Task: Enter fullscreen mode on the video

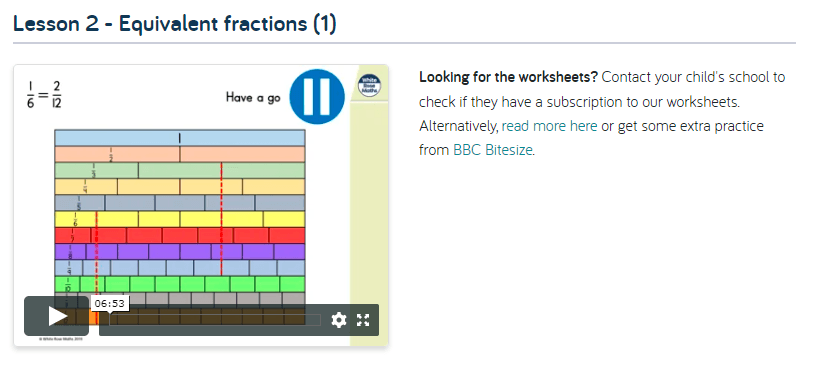Action: (x=363, y=320)
